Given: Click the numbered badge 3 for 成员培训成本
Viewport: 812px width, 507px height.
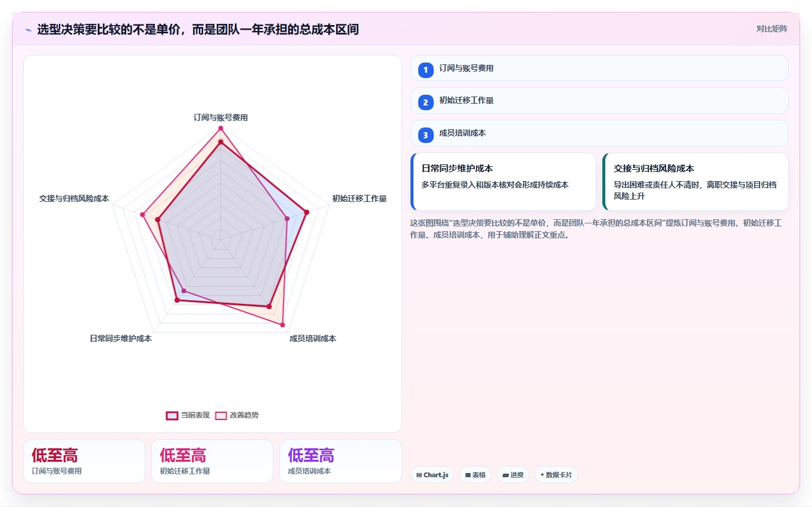Looking at the screenshot, I should click(425, 135).
